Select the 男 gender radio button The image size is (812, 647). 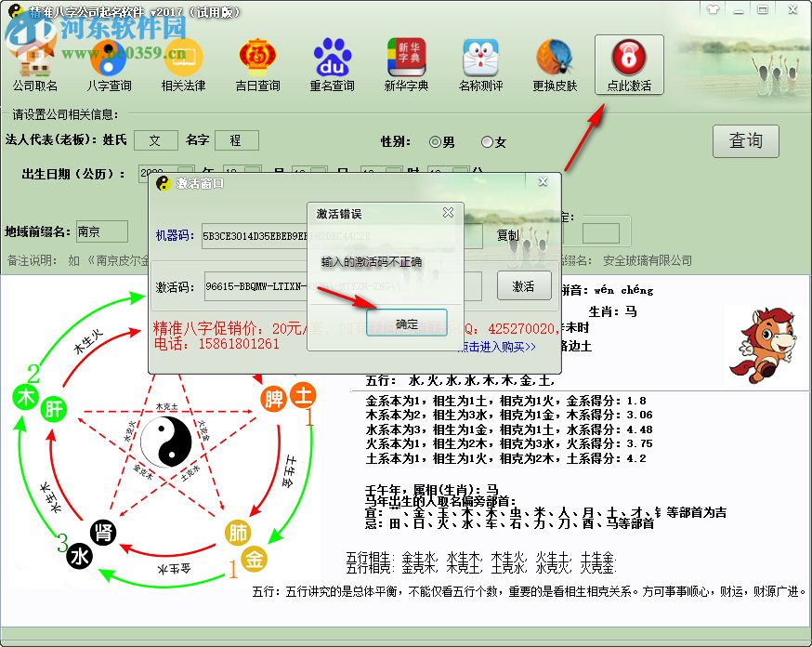(433, 142)
